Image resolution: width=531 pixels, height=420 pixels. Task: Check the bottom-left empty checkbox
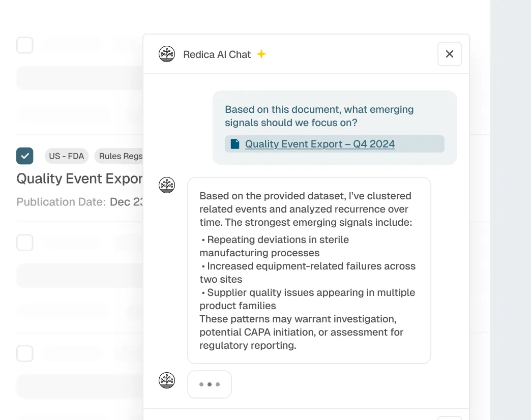(24, 353)
